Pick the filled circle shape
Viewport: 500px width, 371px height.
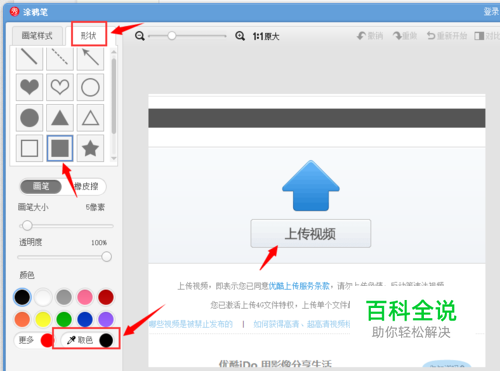pos(29,118)
